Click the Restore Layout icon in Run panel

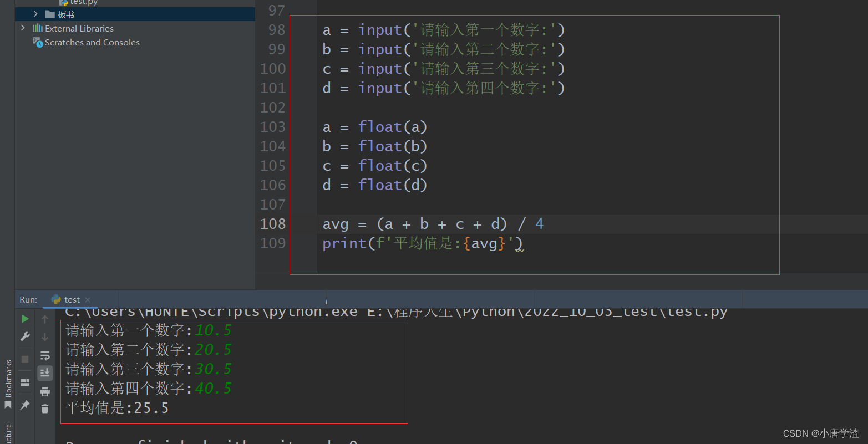pos(25,382)
